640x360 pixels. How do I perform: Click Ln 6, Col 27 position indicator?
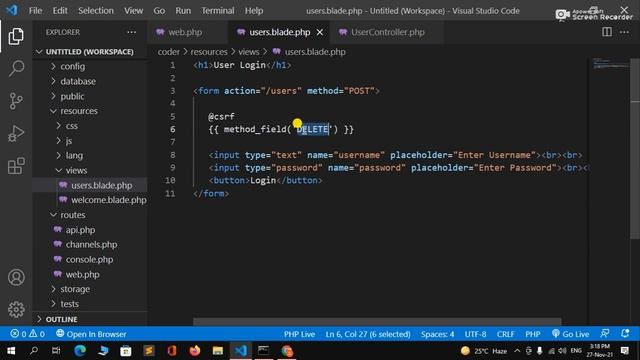tap(368, 334)
